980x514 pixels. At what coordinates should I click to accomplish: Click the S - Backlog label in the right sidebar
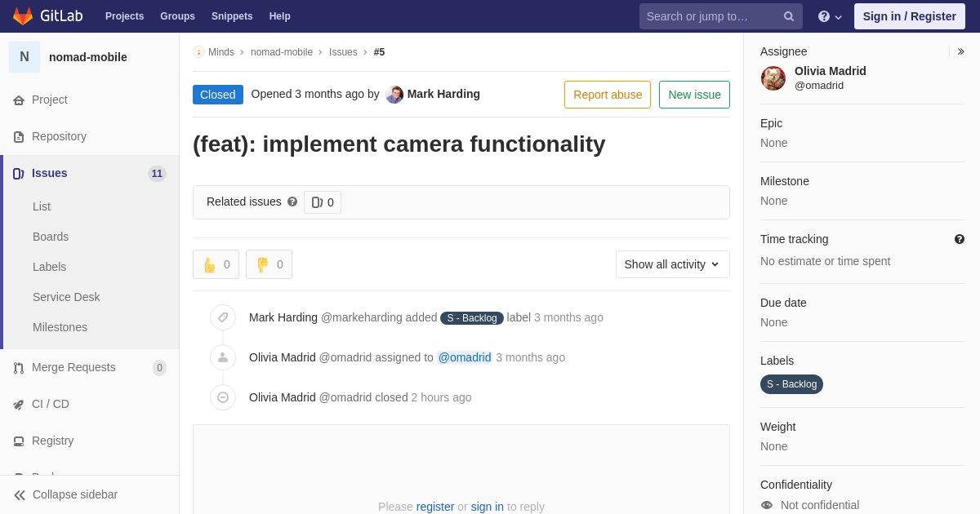(791, 384)
